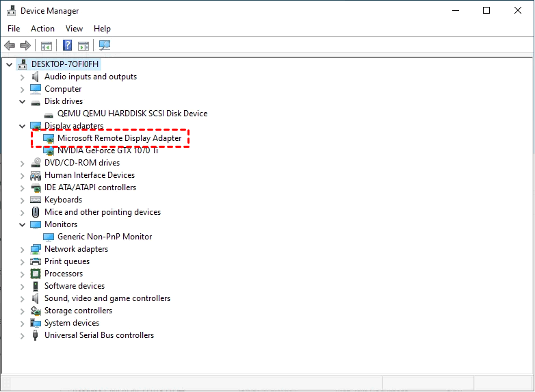Expand the Processors category arrow
The image size is (535, 392).
pyautogui.click(x=22, y=274)
